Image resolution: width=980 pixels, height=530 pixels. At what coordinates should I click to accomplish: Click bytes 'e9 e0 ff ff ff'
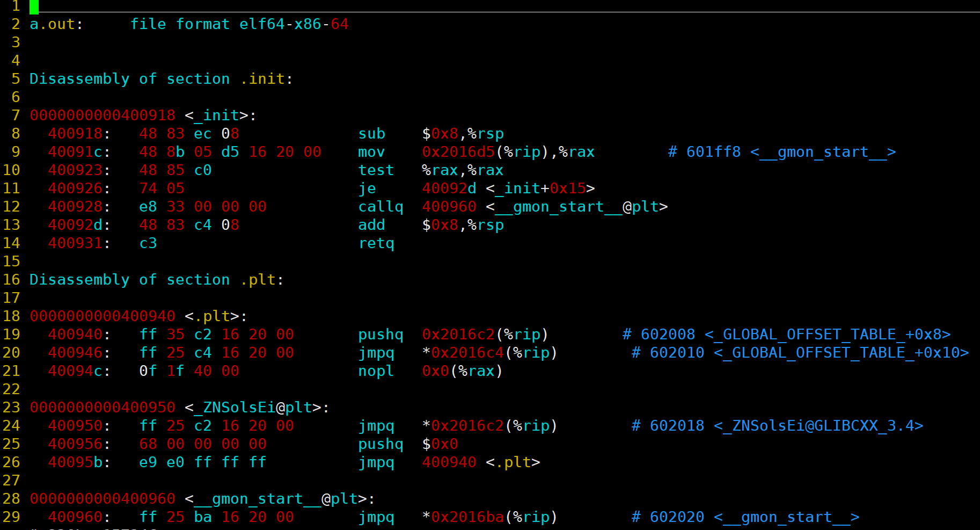(203, 462)
